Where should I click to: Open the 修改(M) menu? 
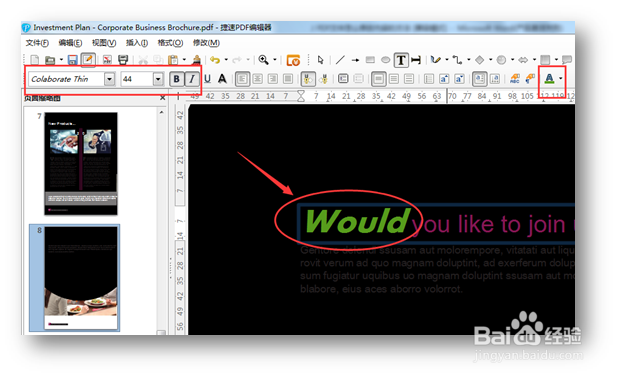tap(206, 43)
